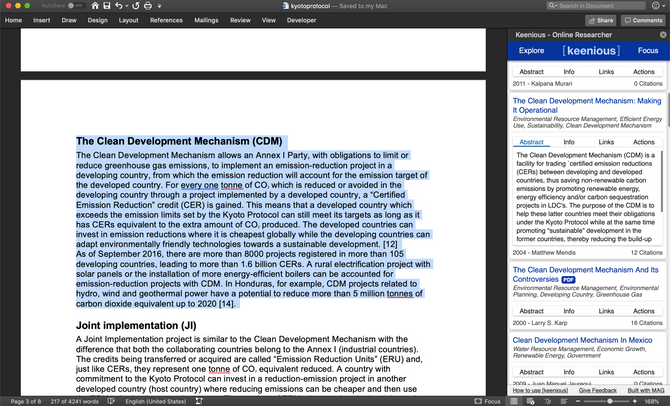Switch to Outline view icon
The height and width of the screenshot is (406, 670).
pos(547,401)
